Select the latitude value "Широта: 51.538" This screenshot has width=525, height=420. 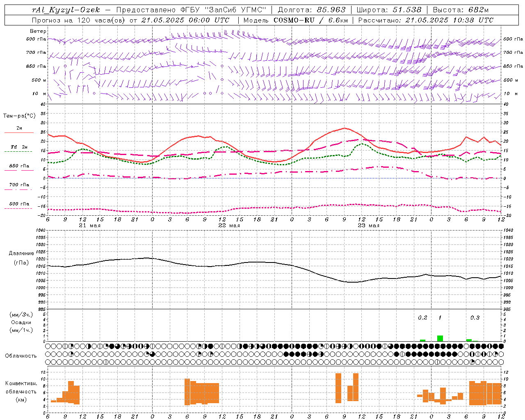point(389,10)
